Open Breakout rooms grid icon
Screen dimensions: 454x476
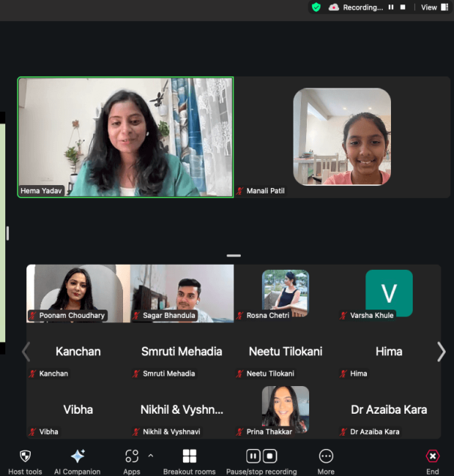point(189,456)
